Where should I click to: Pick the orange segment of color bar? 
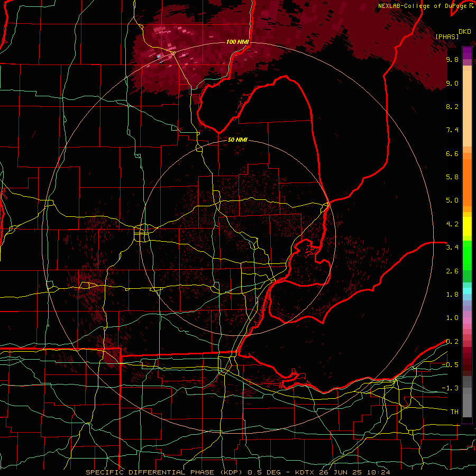coord(467,179)
